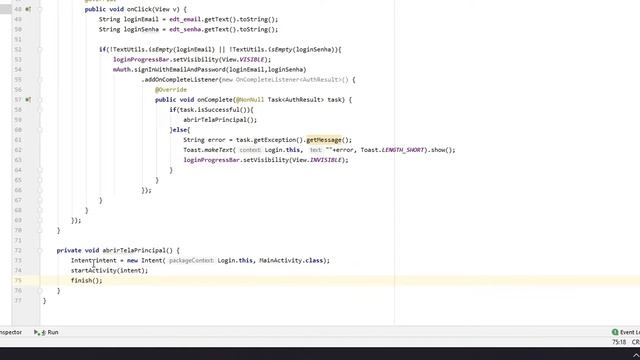Screen dimensions: 640x360
Task: Open the Inspector tab in bottom bar
Action: [x=11, y=332]
